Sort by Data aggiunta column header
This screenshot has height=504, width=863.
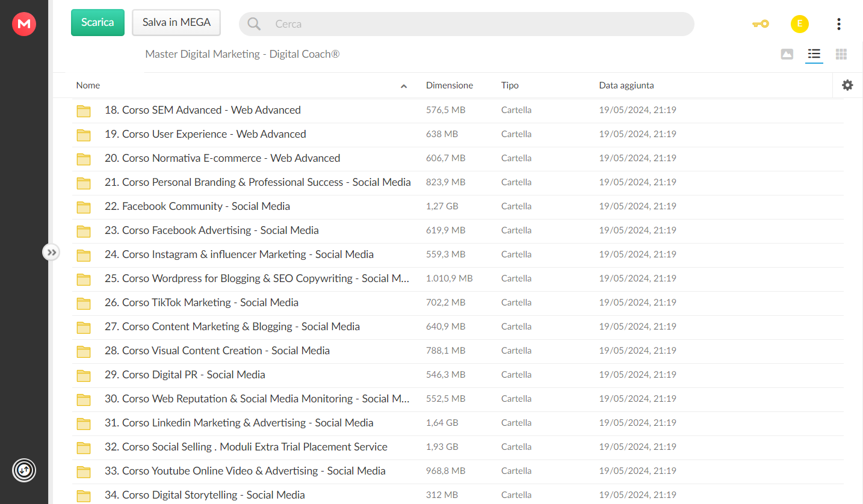626,85
